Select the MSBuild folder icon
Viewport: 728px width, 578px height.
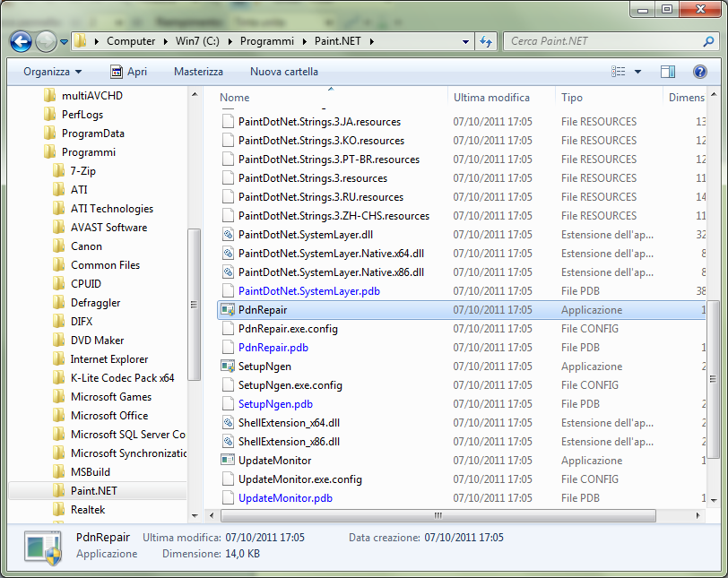click(58, 471)
